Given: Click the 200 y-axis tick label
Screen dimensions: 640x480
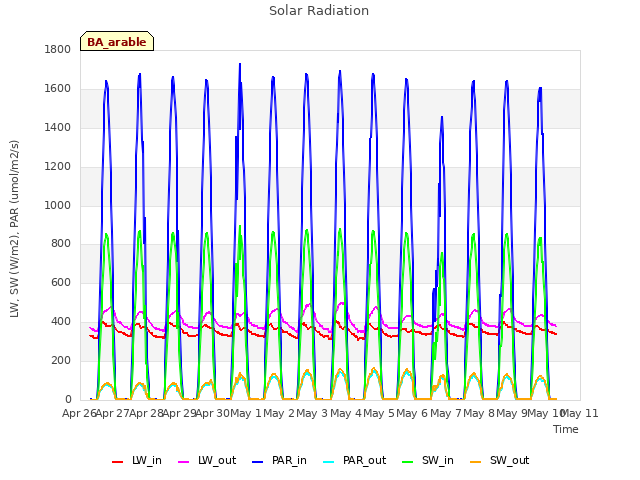Looking at the screenshot, I should point(61,360).
